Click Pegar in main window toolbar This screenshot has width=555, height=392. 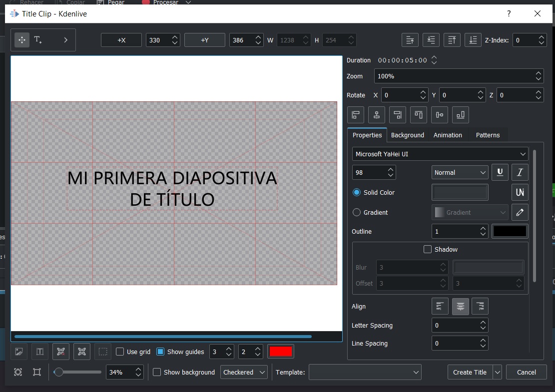tap(111, 2)
